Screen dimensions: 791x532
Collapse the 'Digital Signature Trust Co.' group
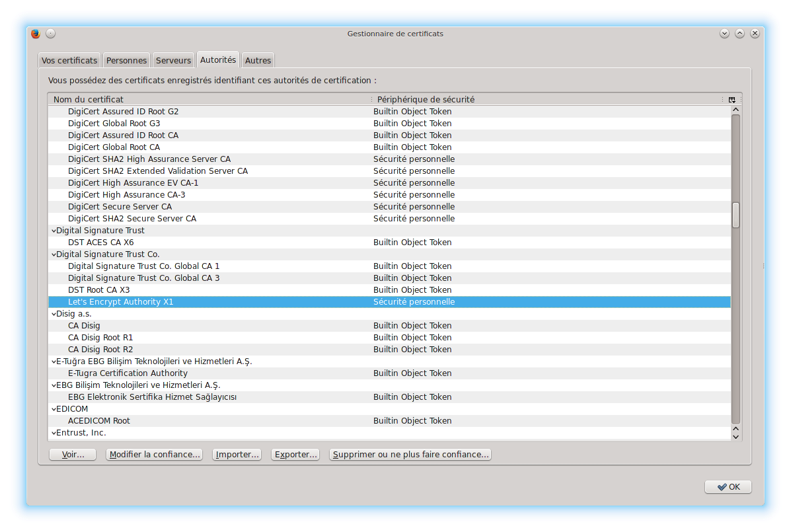[x=54, y=254]
